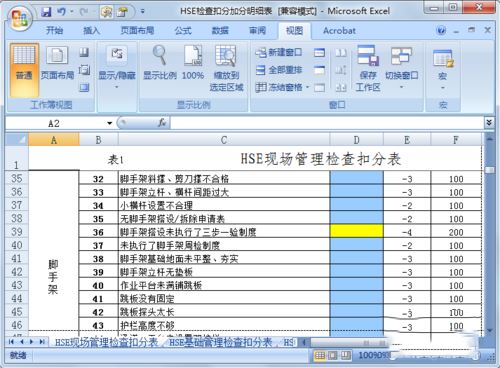500x368 pixels.
Task: Go to first sheet tab arrow
Action: pos(11,342)
